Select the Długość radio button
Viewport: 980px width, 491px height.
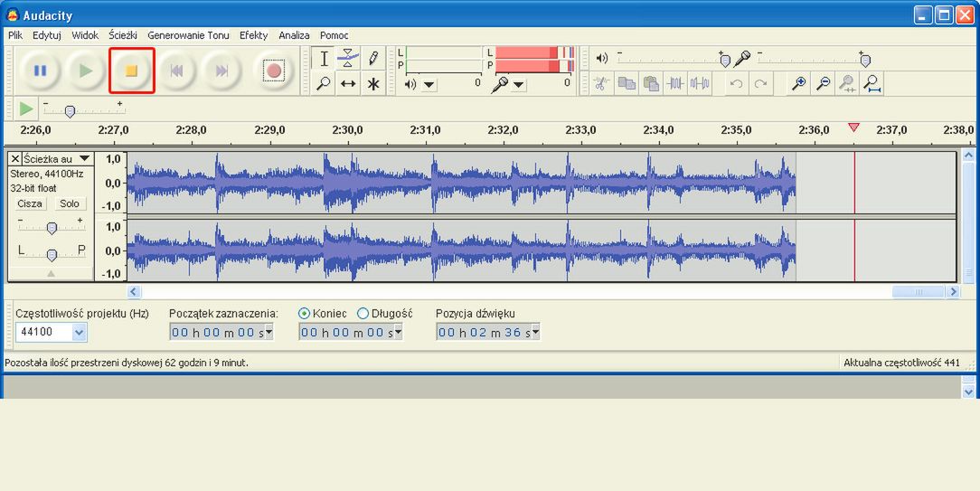(x=363, y=314)
